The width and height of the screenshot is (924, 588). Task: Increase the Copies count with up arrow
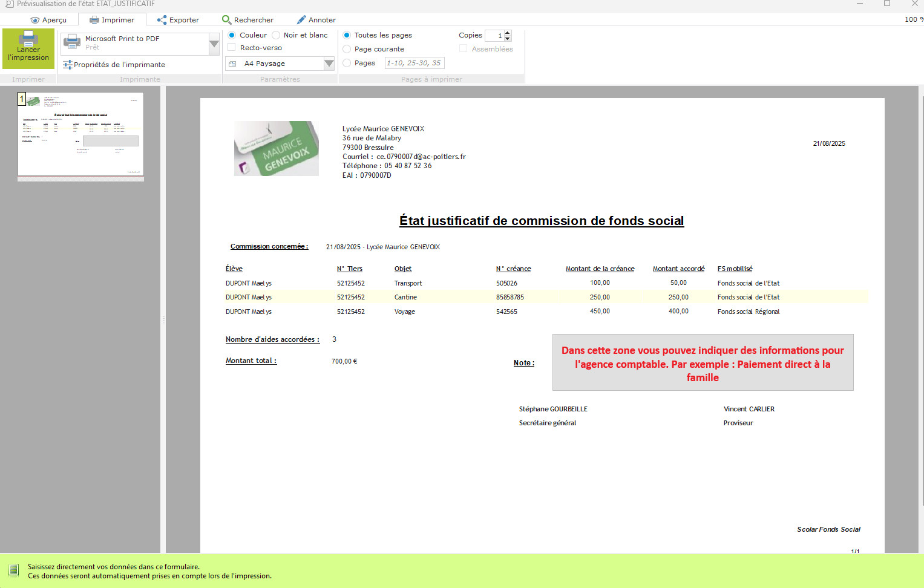[x=508, y=33]
